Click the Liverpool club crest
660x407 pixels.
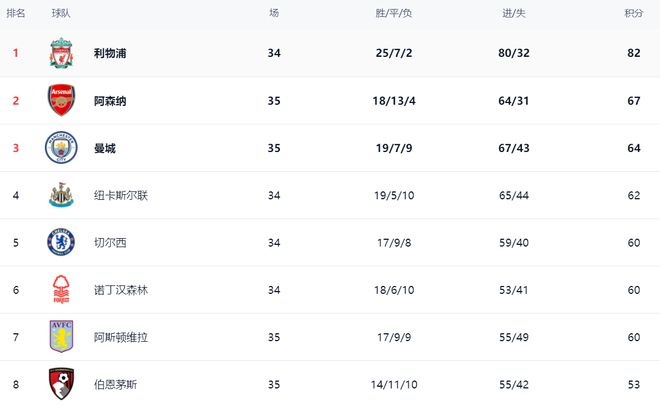pyautogui.click(x=61, y=54)
